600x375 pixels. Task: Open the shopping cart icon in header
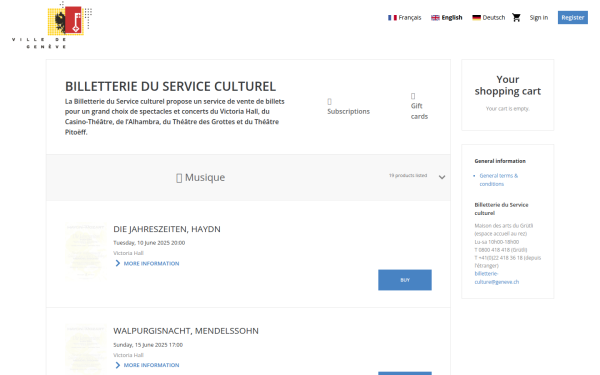(516, 18)
